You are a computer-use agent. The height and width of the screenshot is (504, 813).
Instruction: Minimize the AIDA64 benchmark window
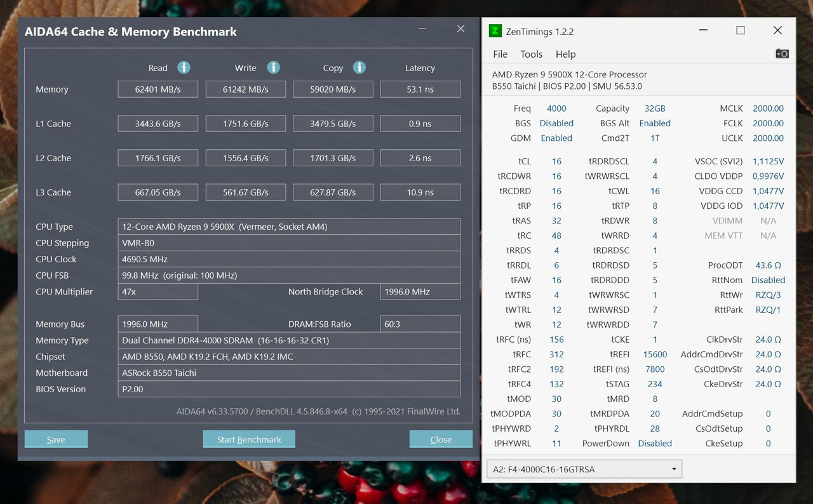(423, 29)
